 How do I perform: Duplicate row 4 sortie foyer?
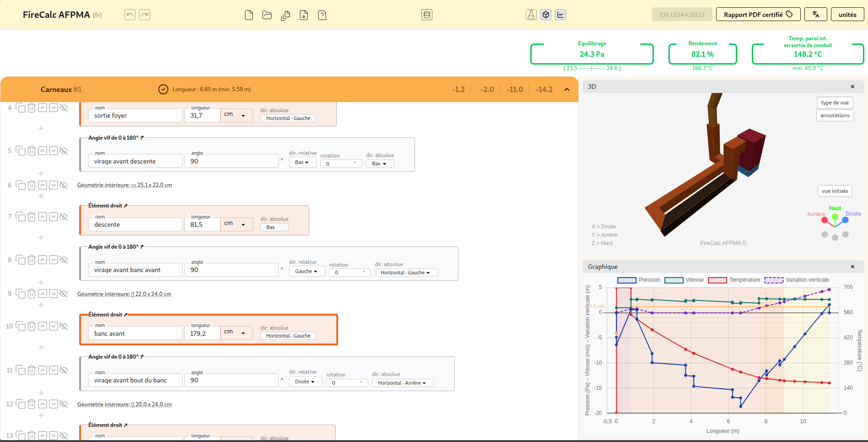tap(21, 108)
